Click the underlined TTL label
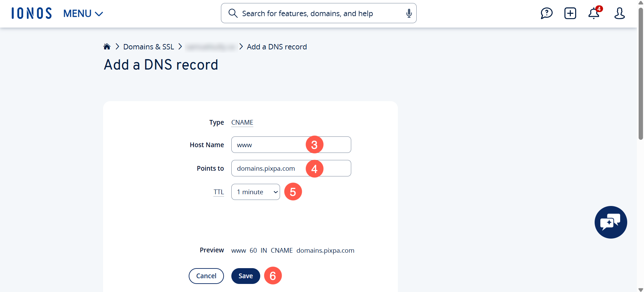This screenshot has height=292, width=644. click(219, 192)
